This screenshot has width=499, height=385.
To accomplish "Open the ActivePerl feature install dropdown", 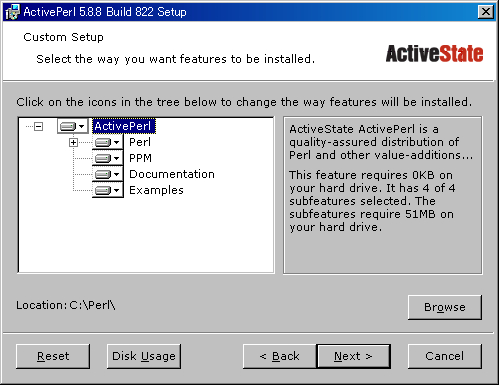I will pyautogui.click(x=72, y=126).
